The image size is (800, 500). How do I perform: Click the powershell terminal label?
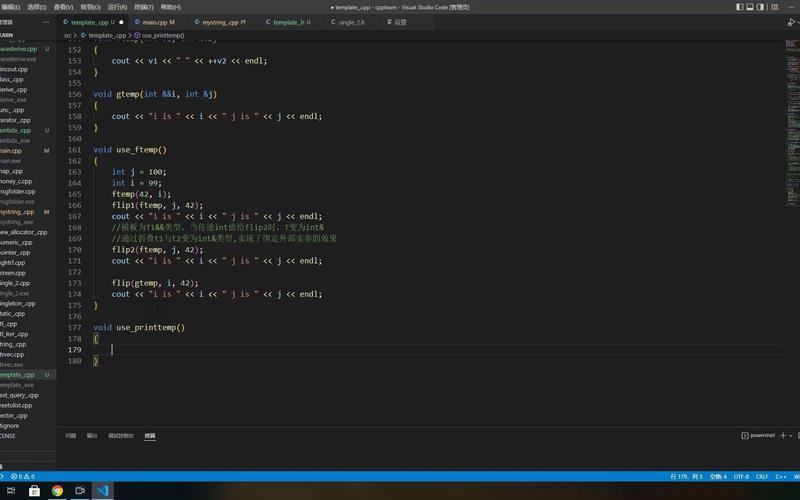pos(758,436)
